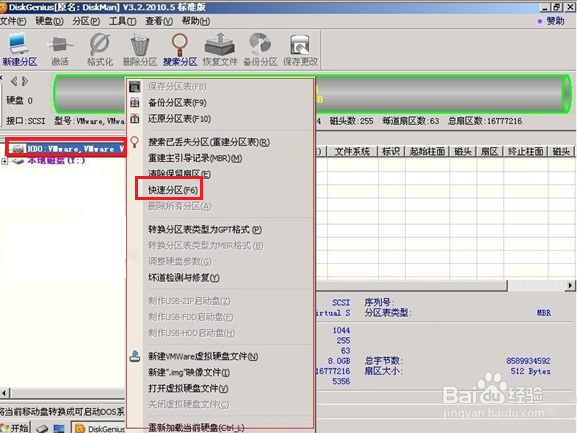Click the 保存更改 toolbar icon

tap(300, 49)
